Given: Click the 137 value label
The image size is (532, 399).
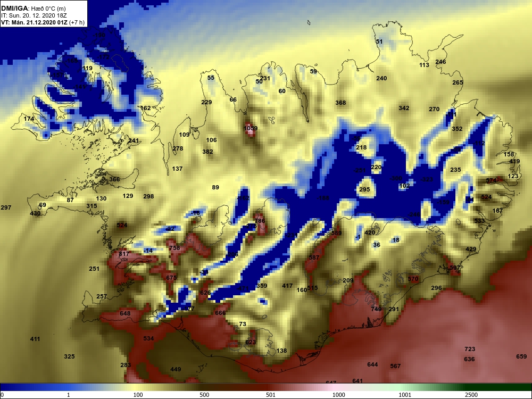Looking at the screenshot, I should coord(178,168).
